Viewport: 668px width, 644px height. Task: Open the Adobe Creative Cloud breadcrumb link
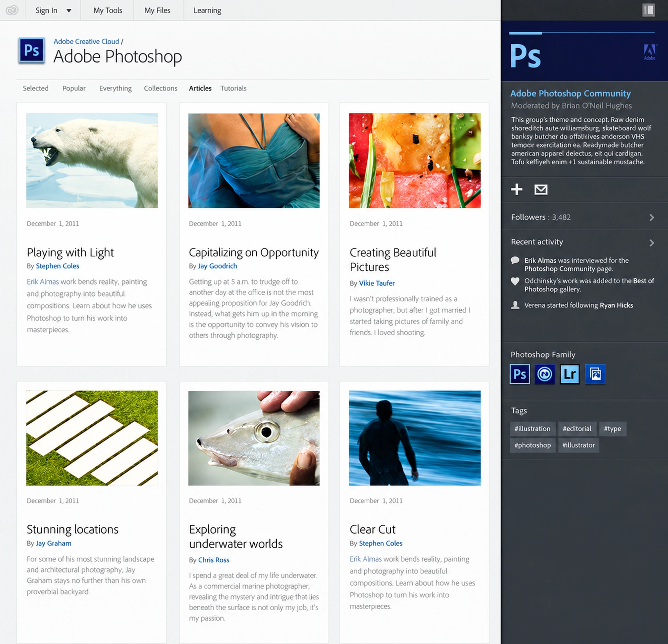[x=86, y=41]
